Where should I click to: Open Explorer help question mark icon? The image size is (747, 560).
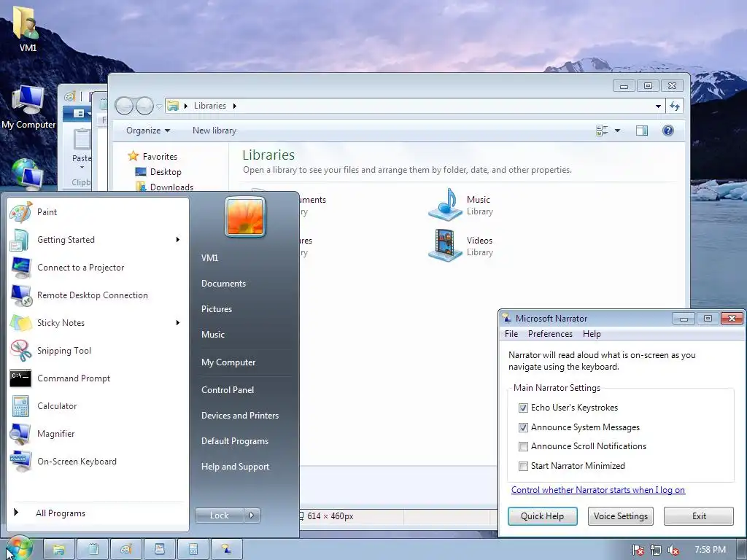click(668, 131)
